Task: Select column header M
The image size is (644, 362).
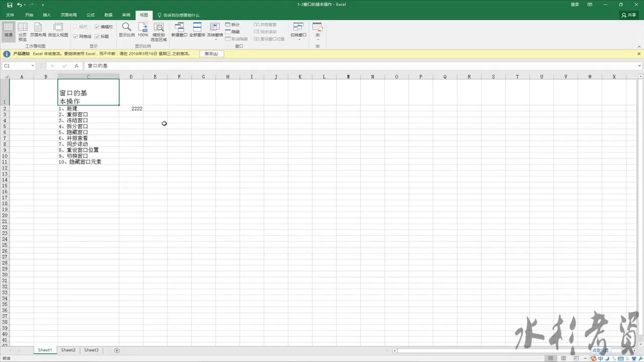Action: pos(348,76)
